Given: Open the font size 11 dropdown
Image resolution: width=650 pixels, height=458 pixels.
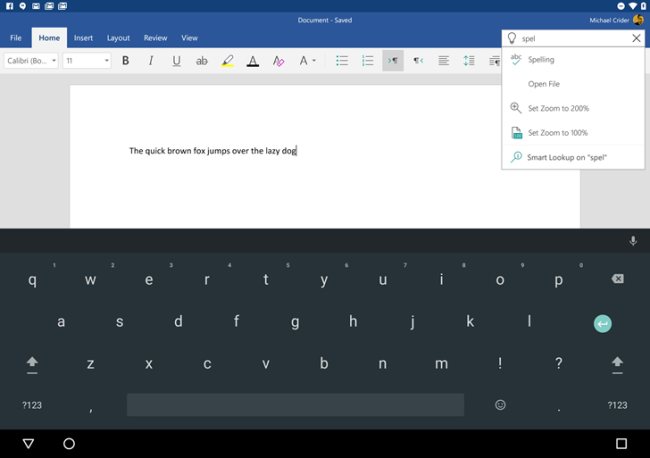Looking at the screenshot, I should click(x=87, y=61).
